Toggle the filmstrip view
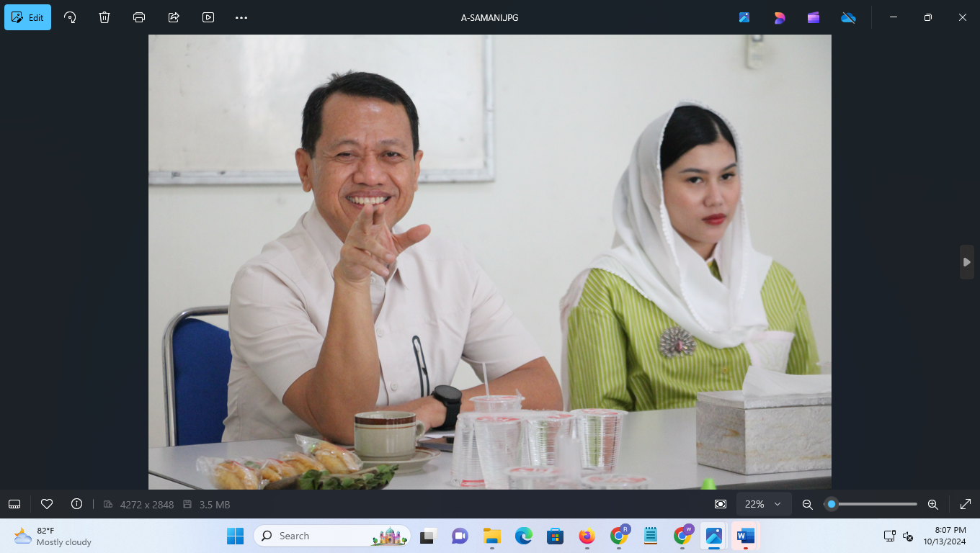980x553 pixels. pyautogui.click(x=14, y=504)
